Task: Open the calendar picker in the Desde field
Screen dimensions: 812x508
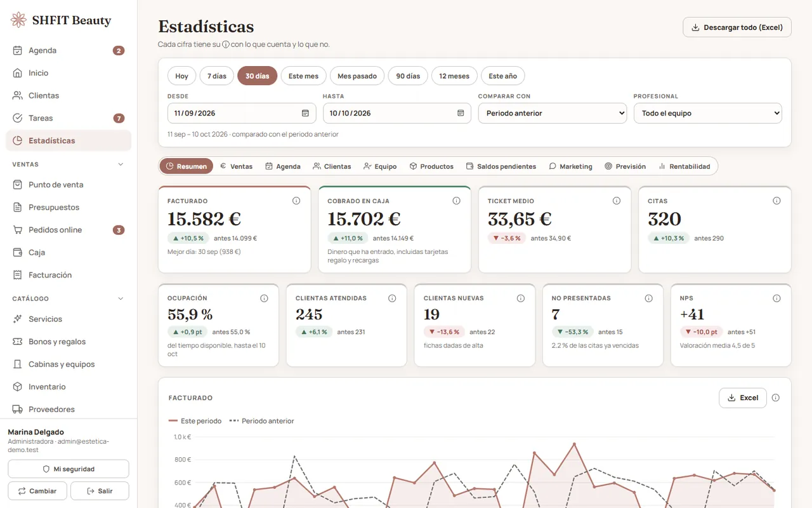Action: 305,113
